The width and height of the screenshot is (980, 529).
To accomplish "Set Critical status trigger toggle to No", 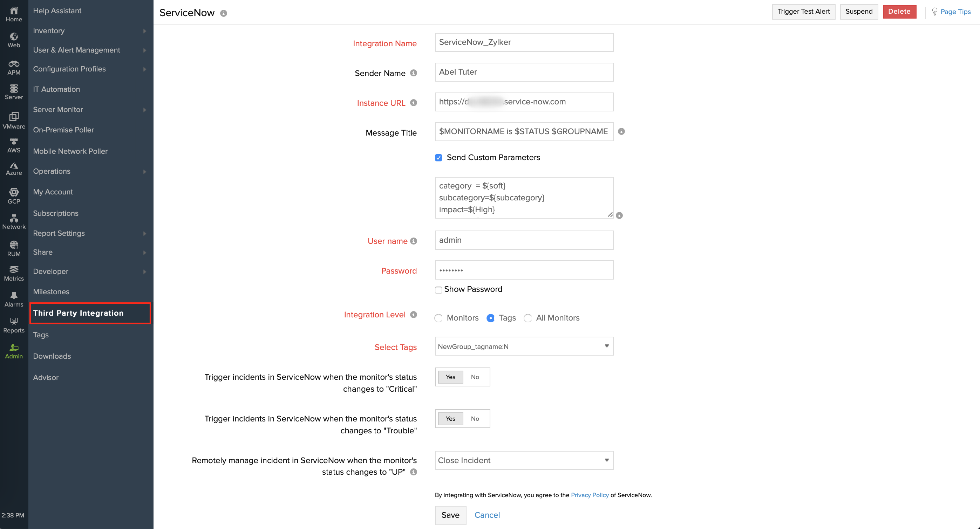I will 475,377.
